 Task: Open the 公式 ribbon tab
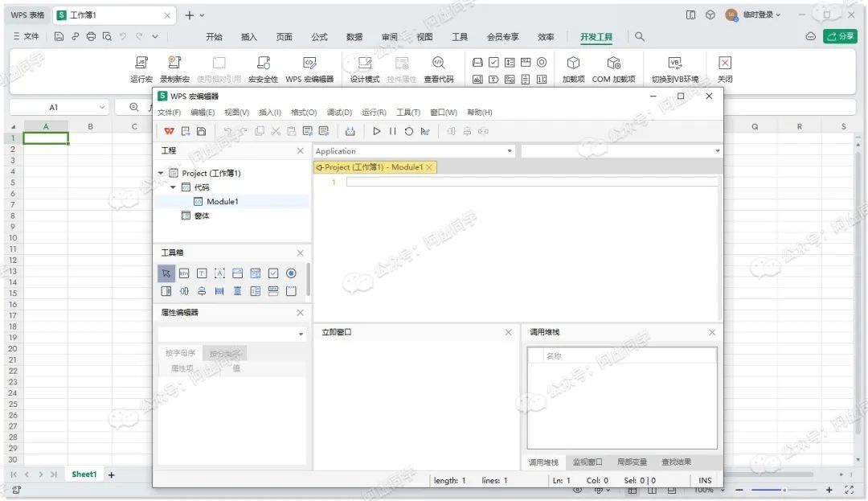[319, 36]
